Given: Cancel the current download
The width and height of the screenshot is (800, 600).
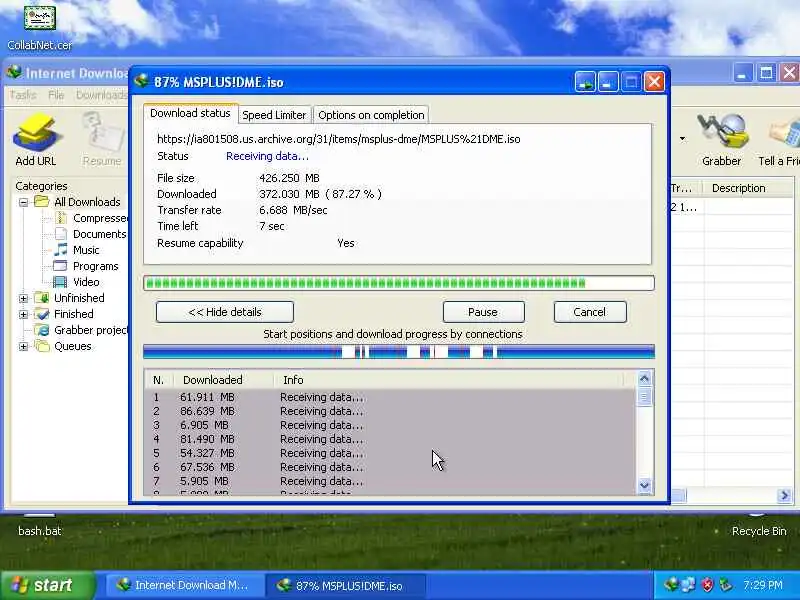Looking at the screenshot, I should tap(590, 312).
